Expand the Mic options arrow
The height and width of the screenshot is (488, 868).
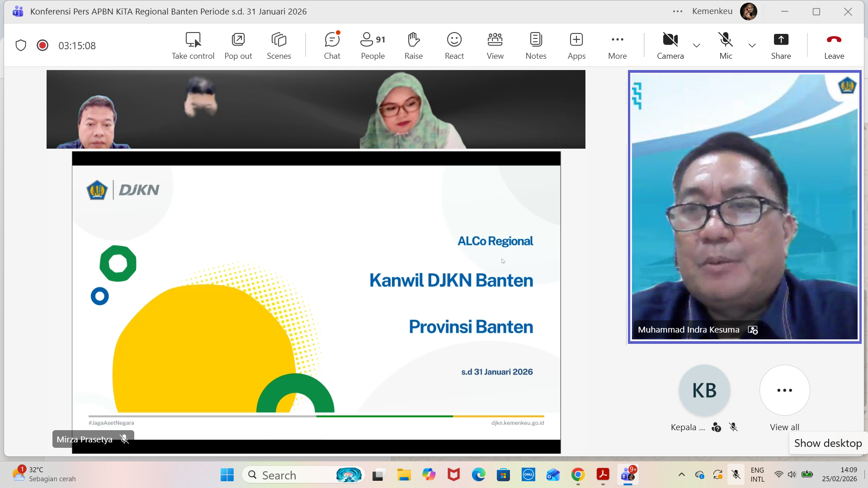[x=752, y=46]
